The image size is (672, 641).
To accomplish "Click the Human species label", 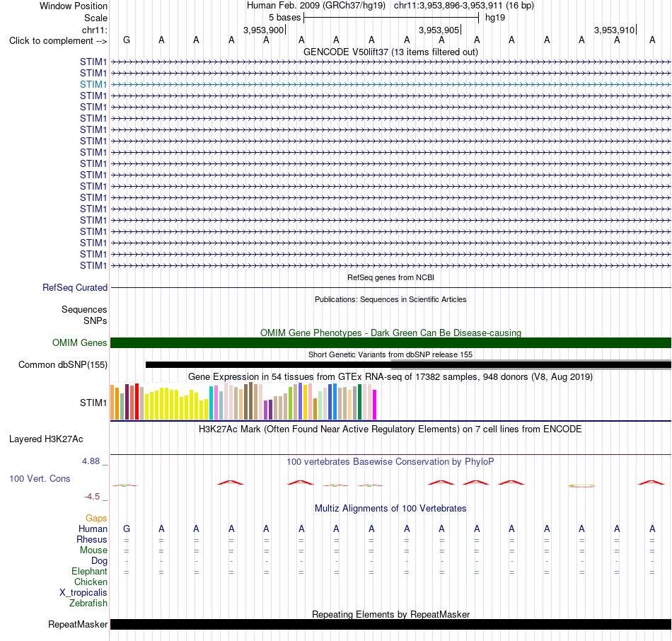I will coord(93,529).
